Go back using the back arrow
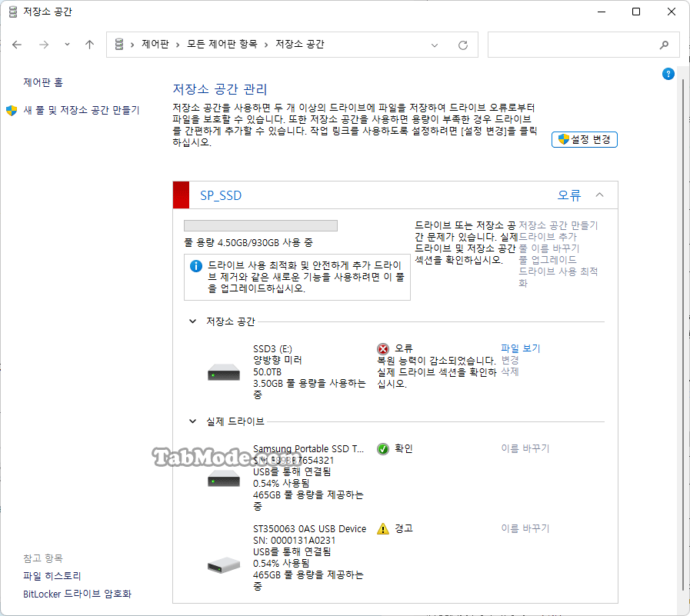The image size is (690, 616). click(x=17, y=45)
